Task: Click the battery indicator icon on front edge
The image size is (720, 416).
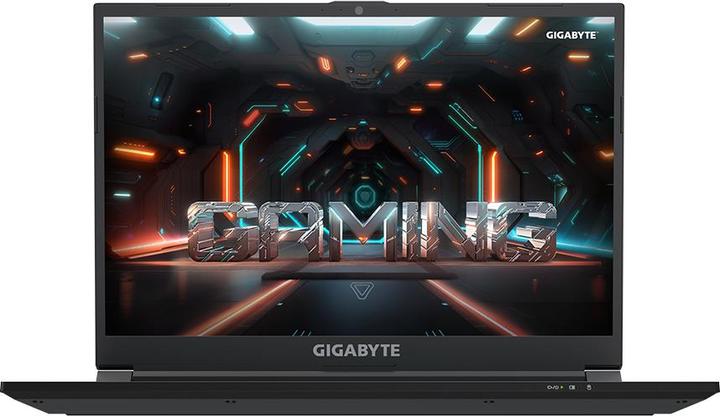Action: (572, 388)
